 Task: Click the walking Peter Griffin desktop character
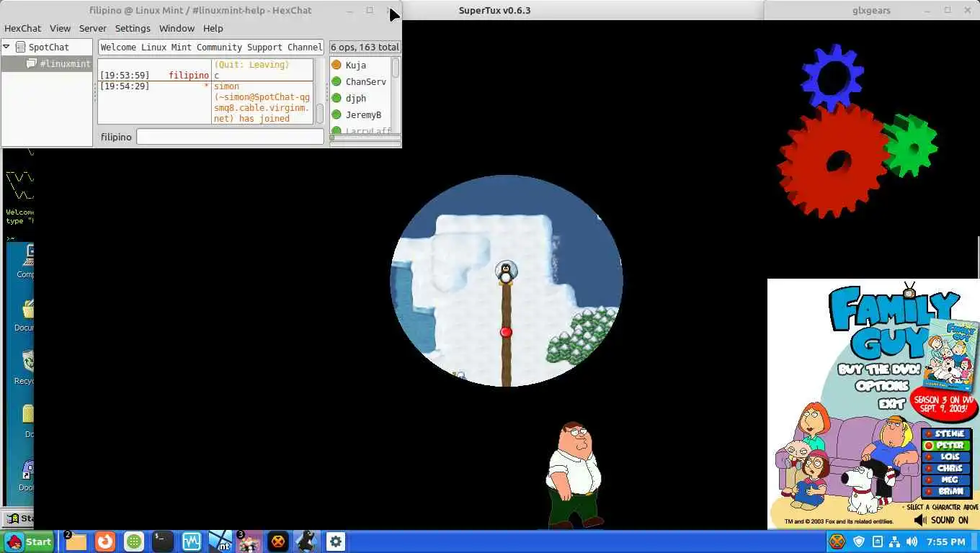point(574,475)
